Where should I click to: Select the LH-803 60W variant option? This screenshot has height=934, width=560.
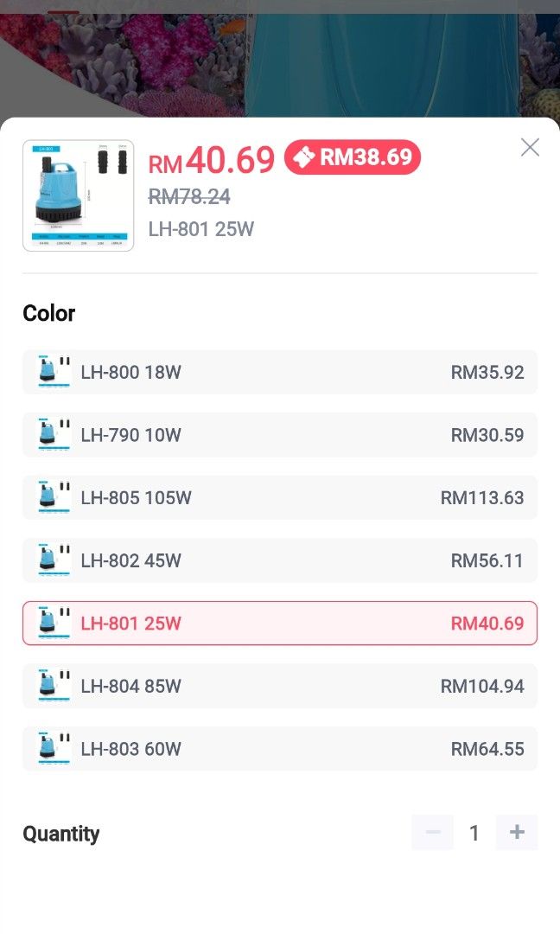tap(280, 748)
